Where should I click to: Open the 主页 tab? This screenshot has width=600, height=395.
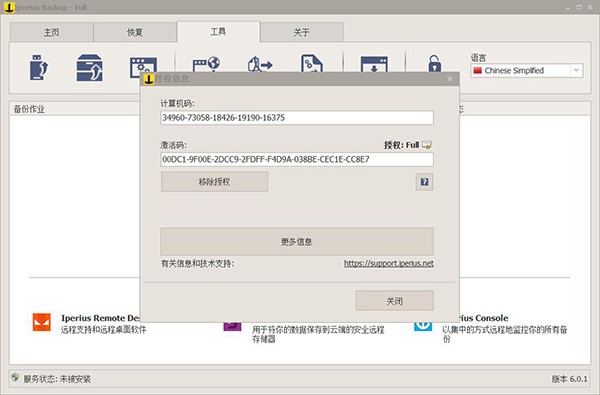click(x=52, y=32)
